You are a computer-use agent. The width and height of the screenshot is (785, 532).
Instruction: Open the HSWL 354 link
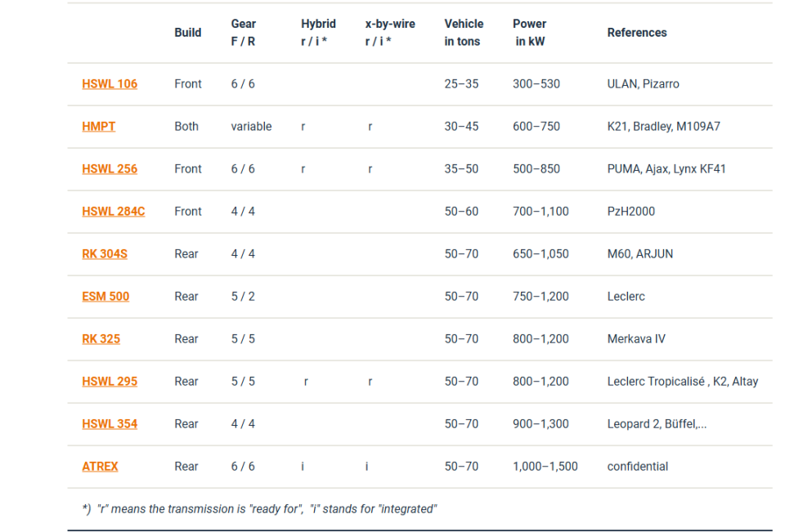[110, 424]
